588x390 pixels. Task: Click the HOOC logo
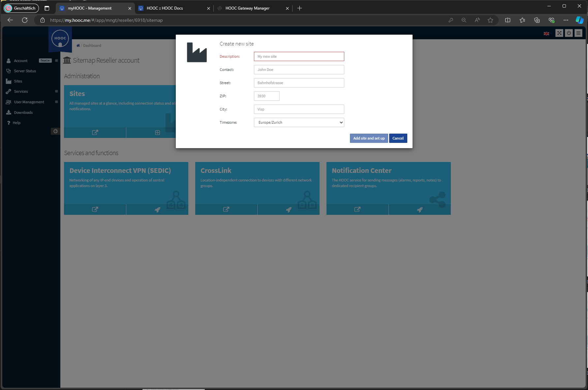tap(60, 39)
